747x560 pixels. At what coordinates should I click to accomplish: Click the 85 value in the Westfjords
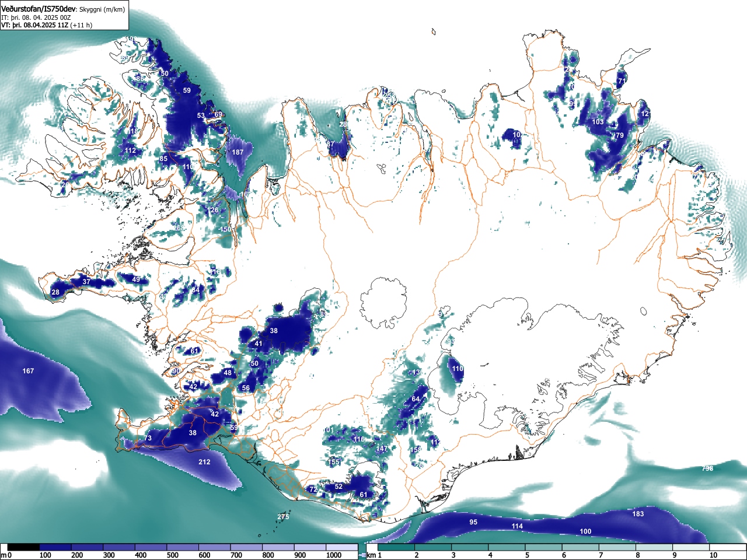tap(163, 159)
